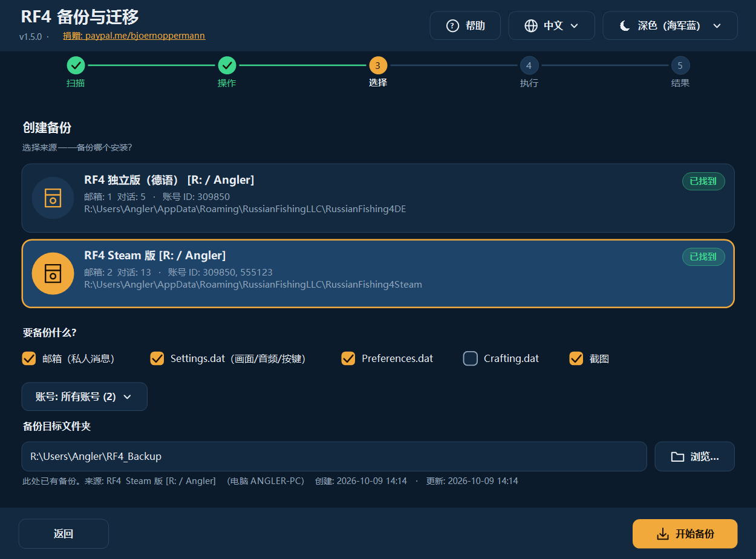Click the folder icon beside 浏览

click(677, 457)
